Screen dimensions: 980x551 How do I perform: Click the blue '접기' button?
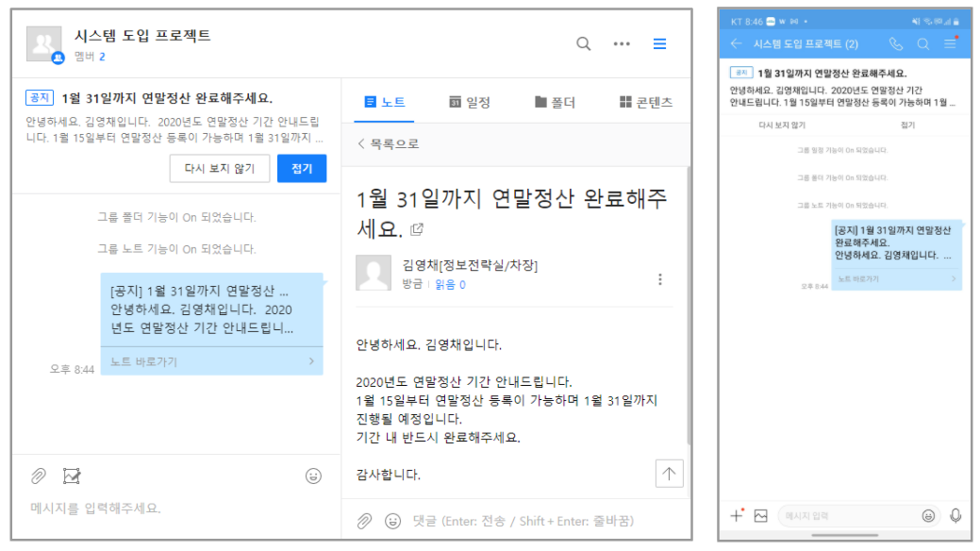[x=302, y=168]
